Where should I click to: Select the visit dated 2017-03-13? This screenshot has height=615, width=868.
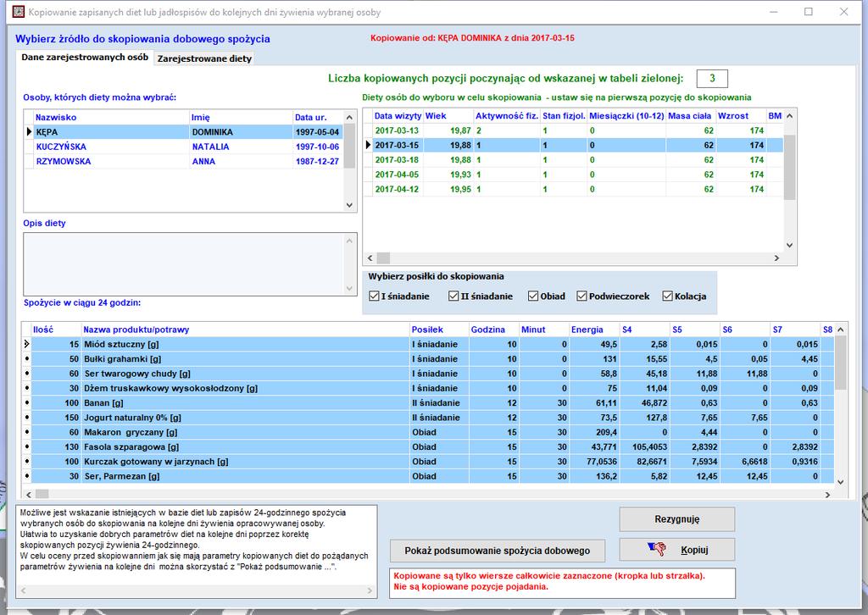point(574,130)
